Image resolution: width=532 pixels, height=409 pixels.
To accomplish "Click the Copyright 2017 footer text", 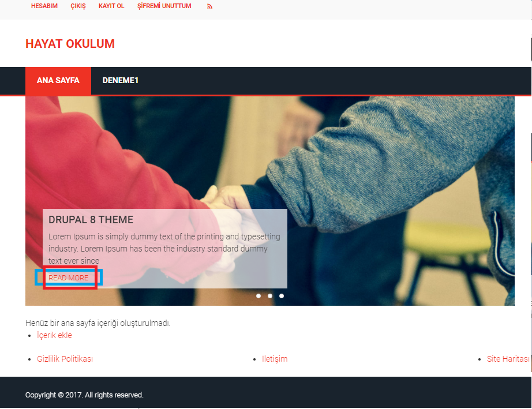I will 84,395.
